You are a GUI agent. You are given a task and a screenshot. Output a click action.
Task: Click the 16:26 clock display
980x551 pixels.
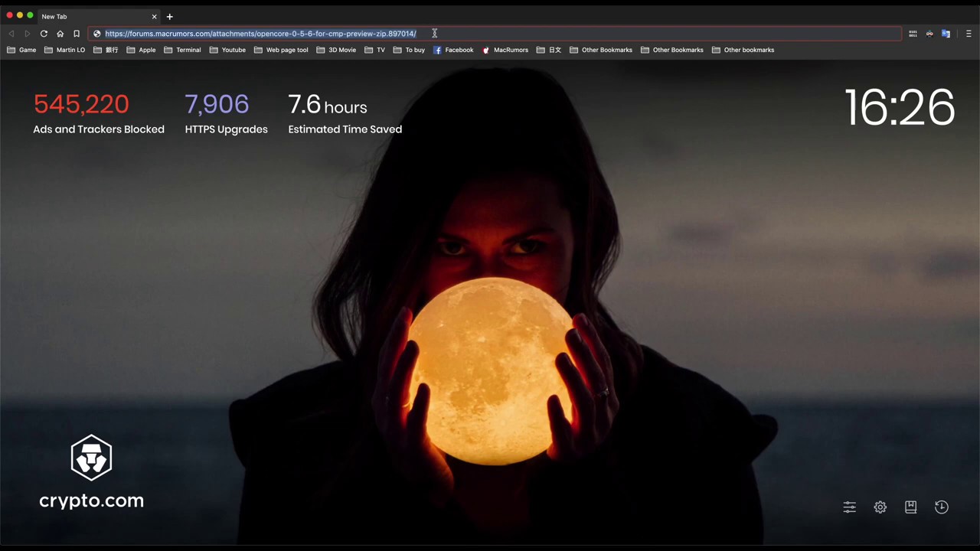(x=900, y=107)
